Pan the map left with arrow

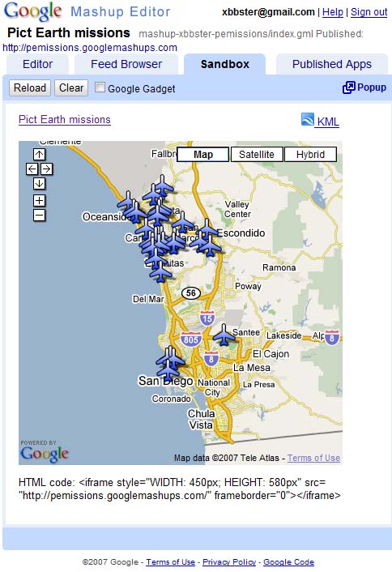tap(32, 169)
